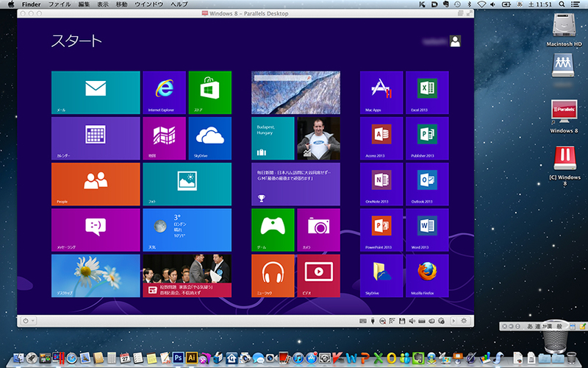Open the Parallels power dropdown in status bar
This screenshot has width=588, height=368.
(29, 321)
